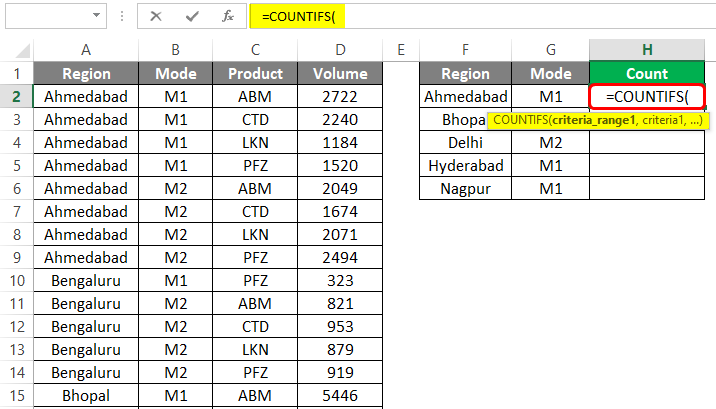This screenshot has height=409, width=716.
Task: Select the Bhopal cell in row 15
Action: point(86,395)
